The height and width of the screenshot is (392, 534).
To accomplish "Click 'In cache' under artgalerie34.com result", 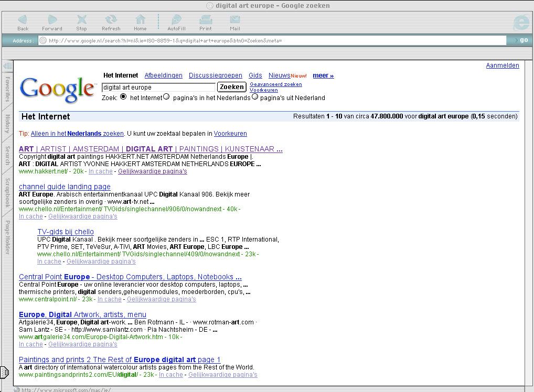I will 30,344.
